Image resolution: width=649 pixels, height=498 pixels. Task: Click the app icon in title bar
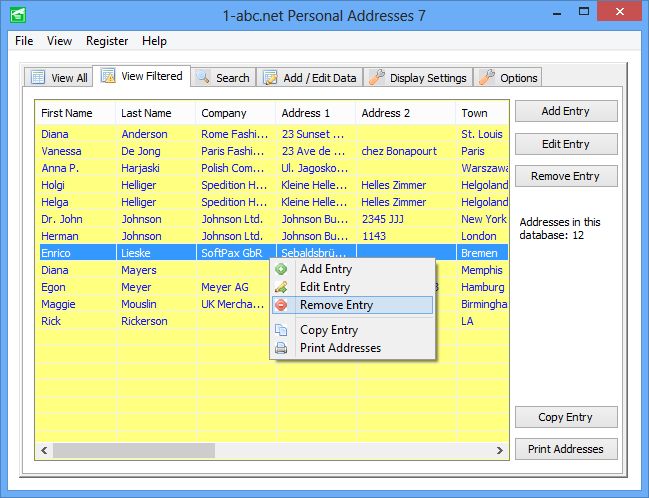pyautogui.click(x=16, y=15)
